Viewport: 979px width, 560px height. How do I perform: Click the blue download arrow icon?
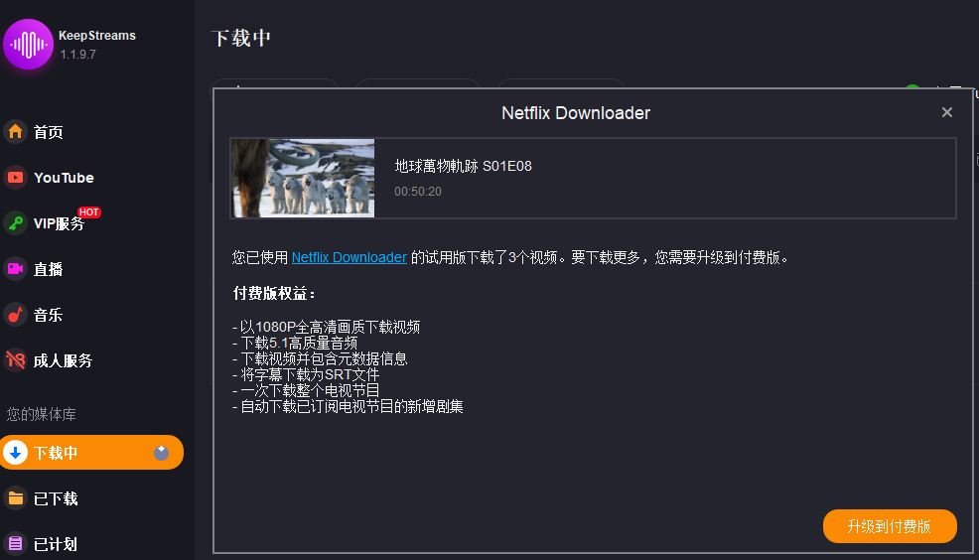point(16,453)
